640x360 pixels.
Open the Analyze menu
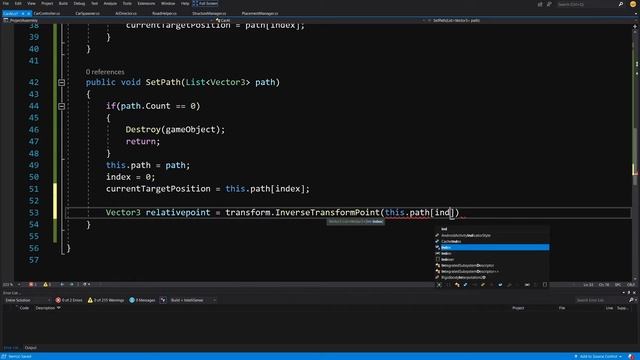pyautogui.click(x=110, y=3)
